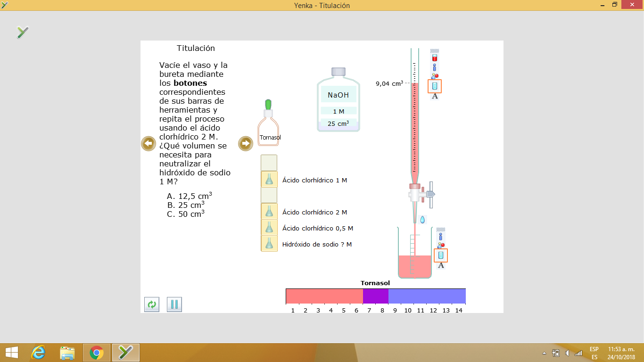
Task: Select the highlighted volume scale icon near the burette
Action: pos(434,86)
